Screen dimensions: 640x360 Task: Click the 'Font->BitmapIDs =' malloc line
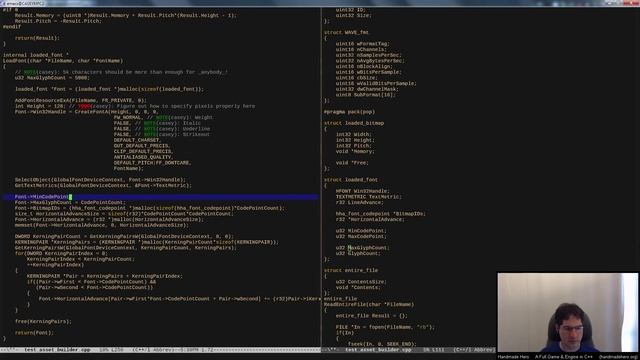(x=149, y=208)
